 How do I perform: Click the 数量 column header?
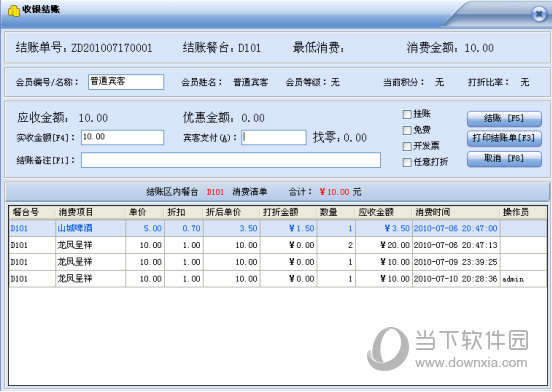click(x=336, y=212)
